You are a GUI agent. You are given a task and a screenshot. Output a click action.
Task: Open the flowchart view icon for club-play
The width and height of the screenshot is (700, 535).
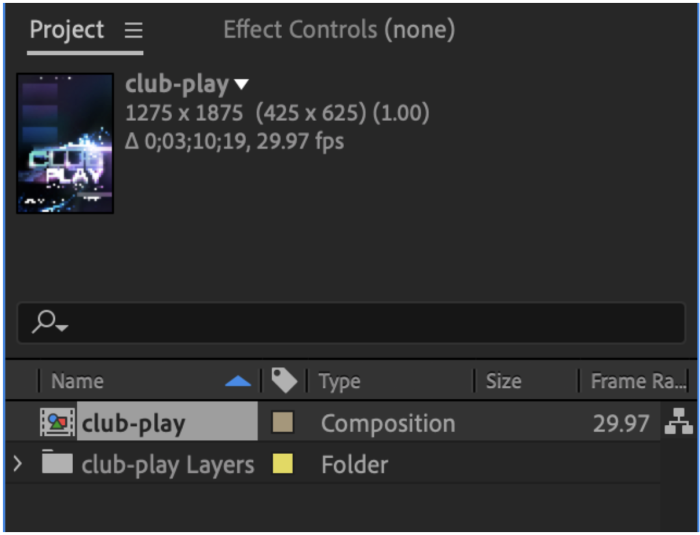coord(679,421)
